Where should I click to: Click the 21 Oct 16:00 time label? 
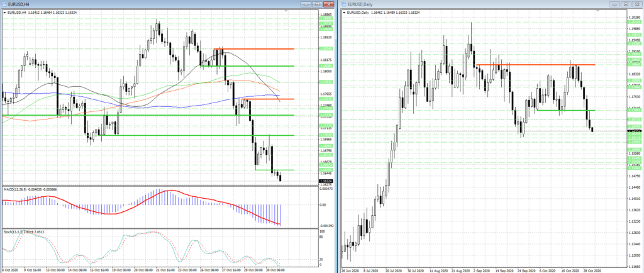tap(166, 270)
